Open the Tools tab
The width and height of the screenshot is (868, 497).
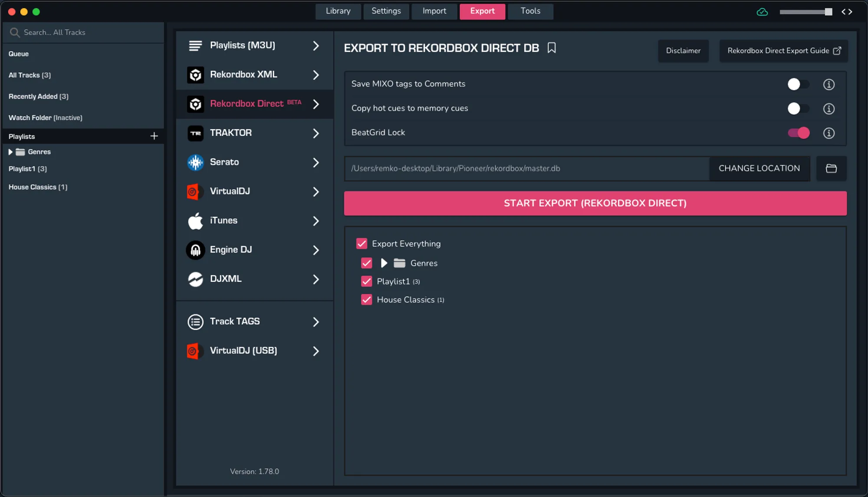coord(530,11)
